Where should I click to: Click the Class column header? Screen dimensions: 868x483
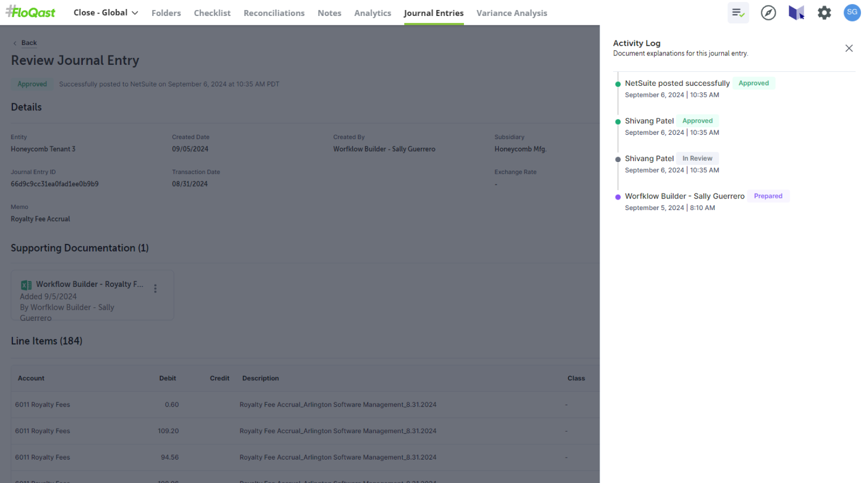[576, 378]
